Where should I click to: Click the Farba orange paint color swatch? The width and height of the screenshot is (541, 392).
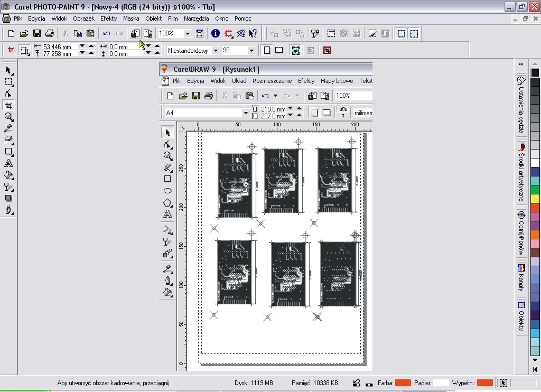point(403,382)
